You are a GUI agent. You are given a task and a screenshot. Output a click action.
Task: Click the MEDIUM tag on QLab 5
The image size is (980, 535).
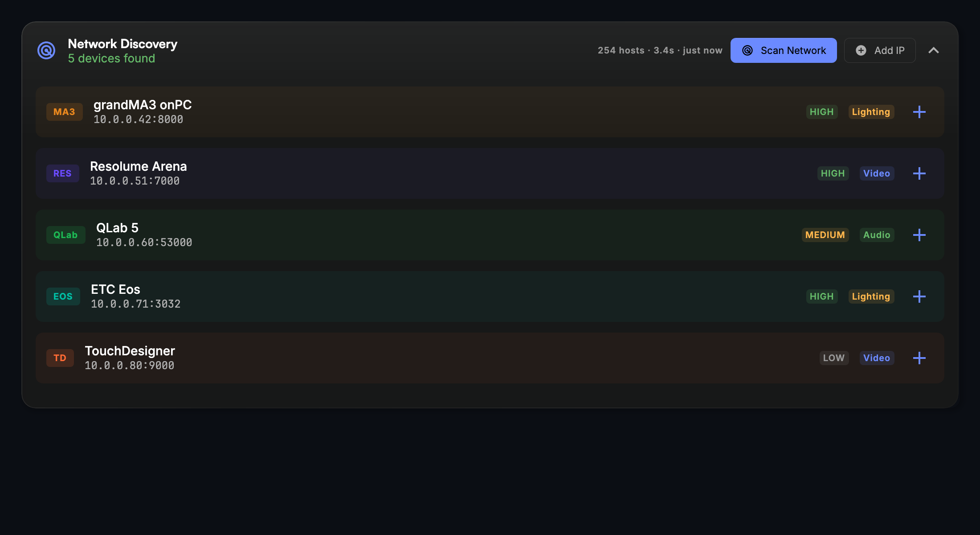point(825,235)
